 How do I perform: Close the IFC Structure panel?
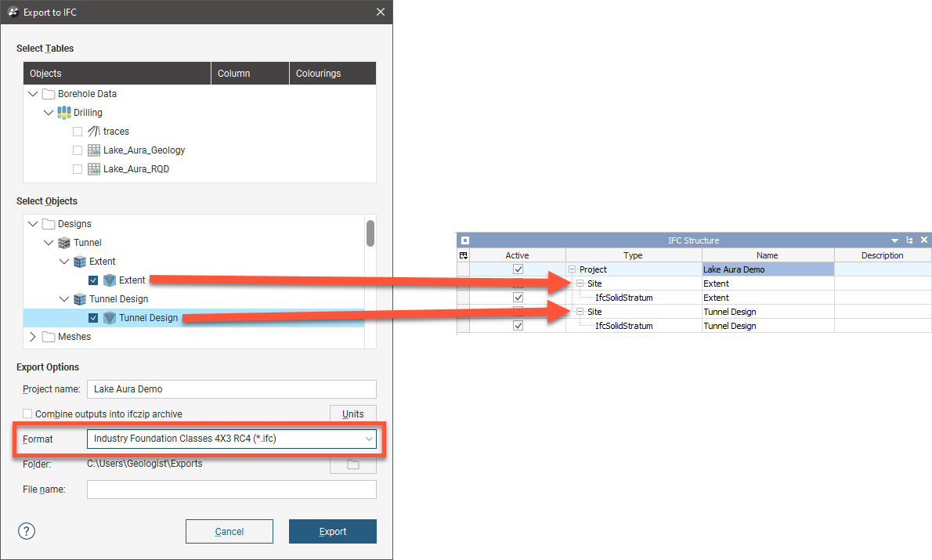(x=923, y=240)
